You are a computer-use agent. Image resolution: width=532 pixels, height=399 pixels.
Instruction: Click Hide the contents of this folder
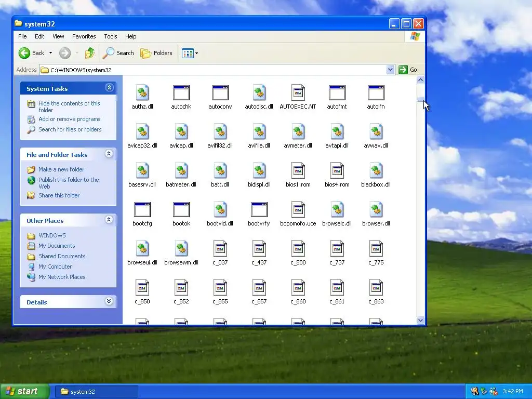(x=69, y=107)
